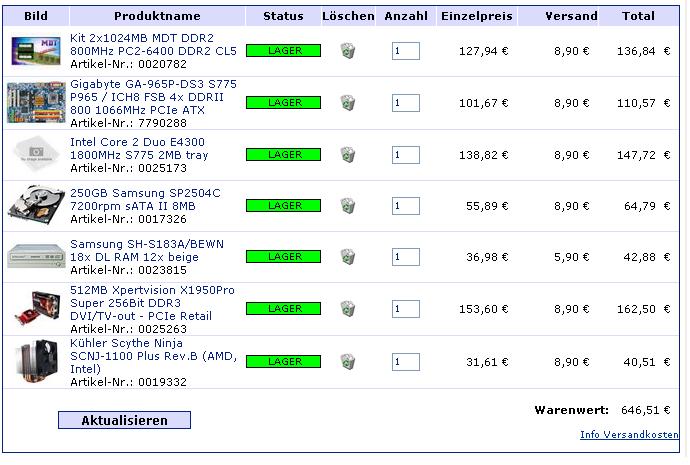Screen dimensions: 690x465
Task: Select price 36,98 € for Samsung DVD drive
Action: coord(487,257)
